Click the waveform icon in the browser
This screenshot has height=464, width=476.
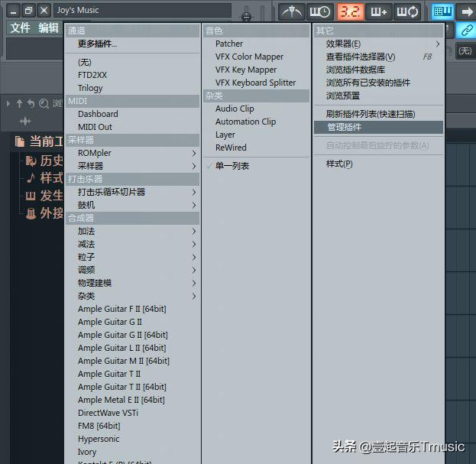(25, 121)
